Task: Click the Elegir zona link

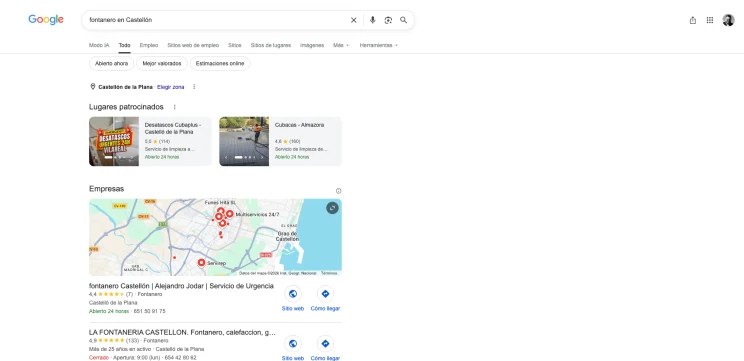Action: (x=170, y=87)
